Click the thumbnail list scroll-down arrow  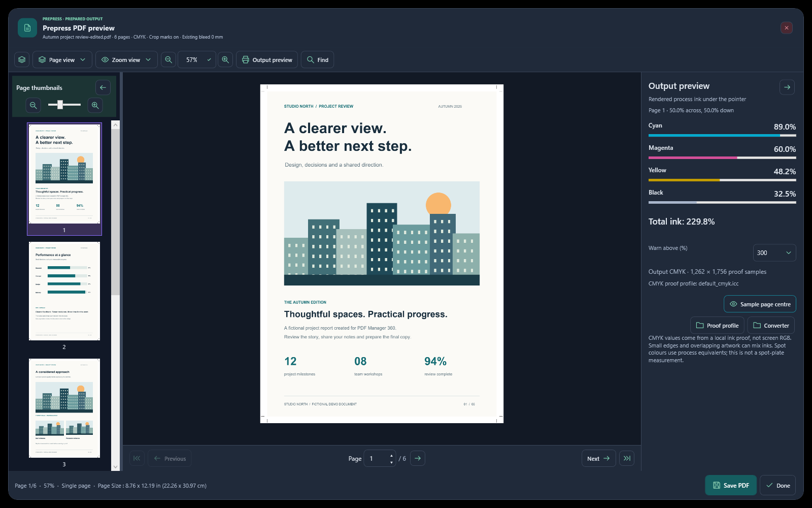tap(115, 466)
